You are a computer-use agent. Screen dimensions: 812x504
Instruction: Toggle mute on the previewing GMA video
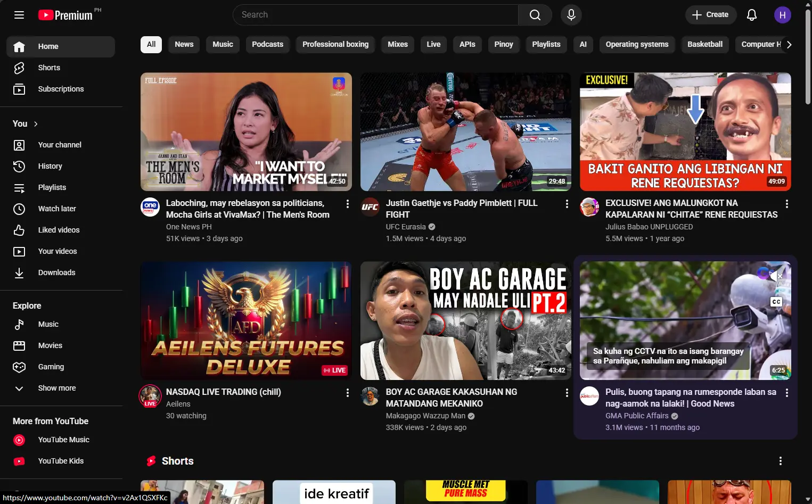point(777,276)
